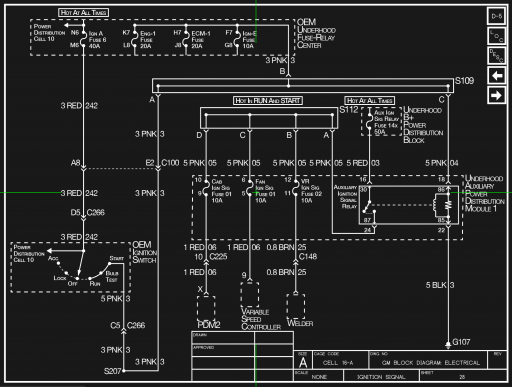The height and width of the screenshot is (387, 512).
Task: Click relay terminal number 87
Action: point(367,220)
